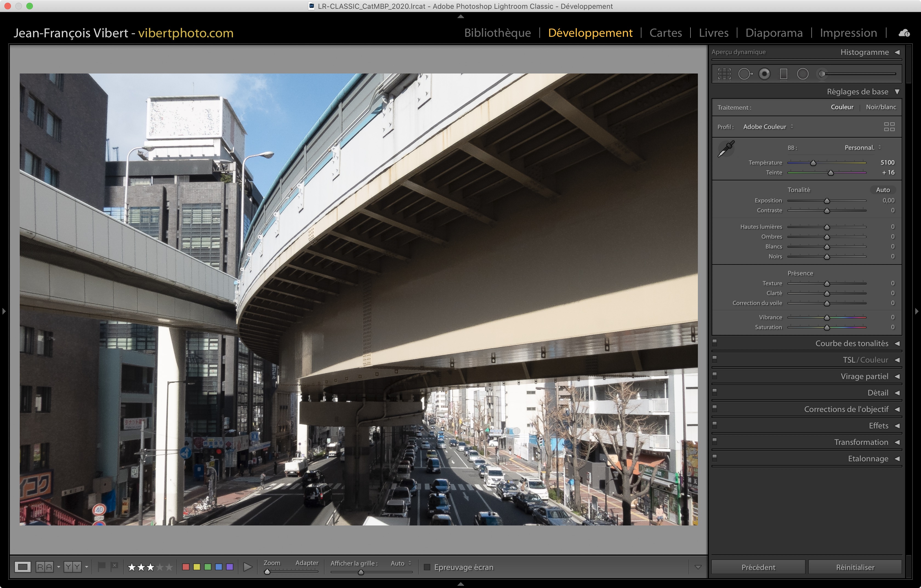Select the Crop Overlay tool icon
921x588 pixels.
click(724, 74)
